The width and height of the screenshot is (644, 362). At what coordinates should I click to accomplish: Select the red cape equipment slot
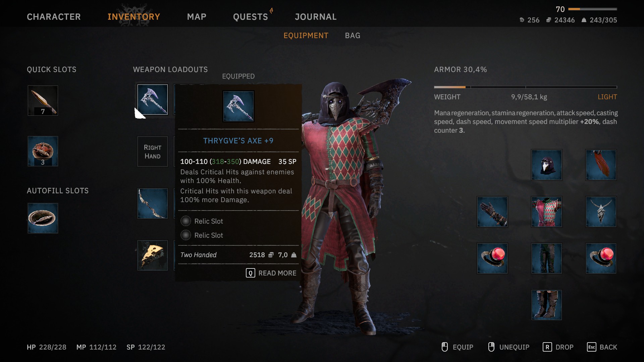601,165
